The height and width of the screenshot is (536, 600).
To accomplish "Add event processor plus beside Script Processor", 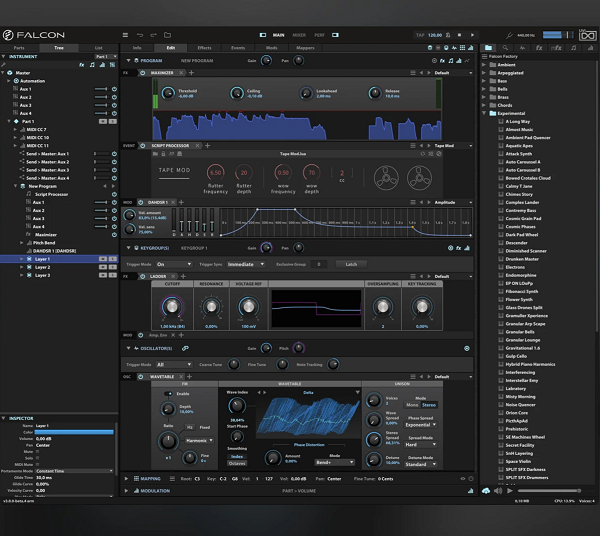I will [207, 146].
